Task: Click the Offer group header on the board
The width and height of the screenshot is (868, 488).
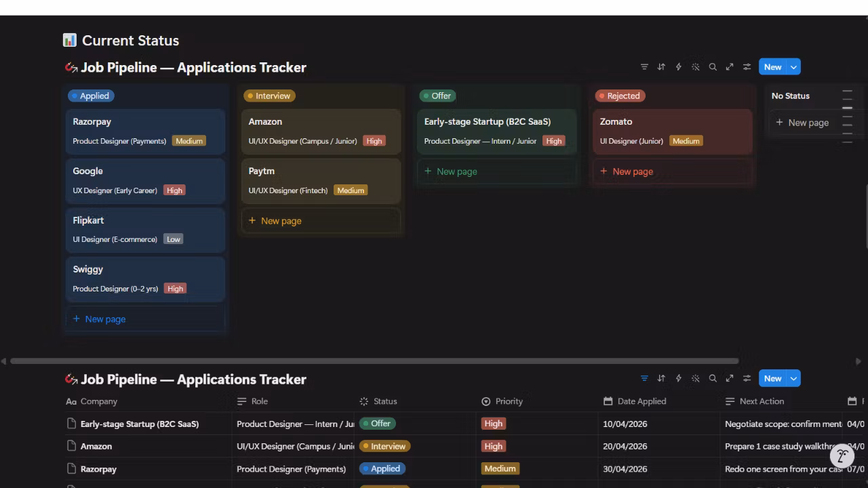Action: (x=437, y=96)
